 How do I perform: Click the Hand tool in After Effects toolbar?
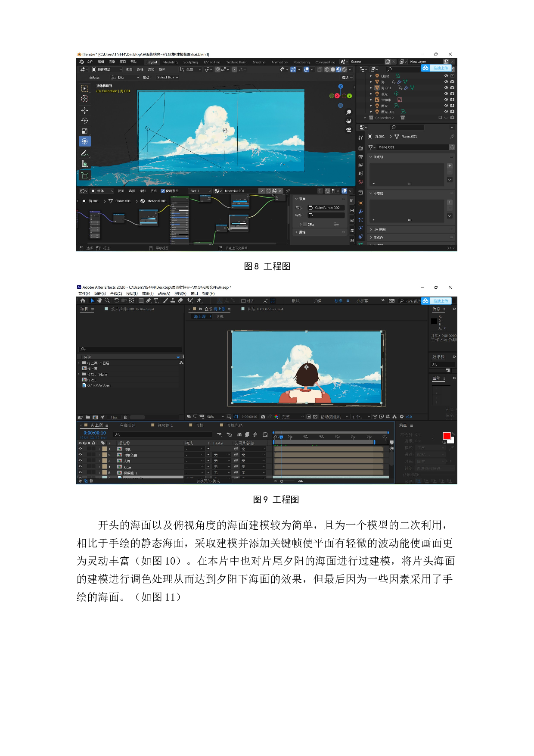point(99,300)
